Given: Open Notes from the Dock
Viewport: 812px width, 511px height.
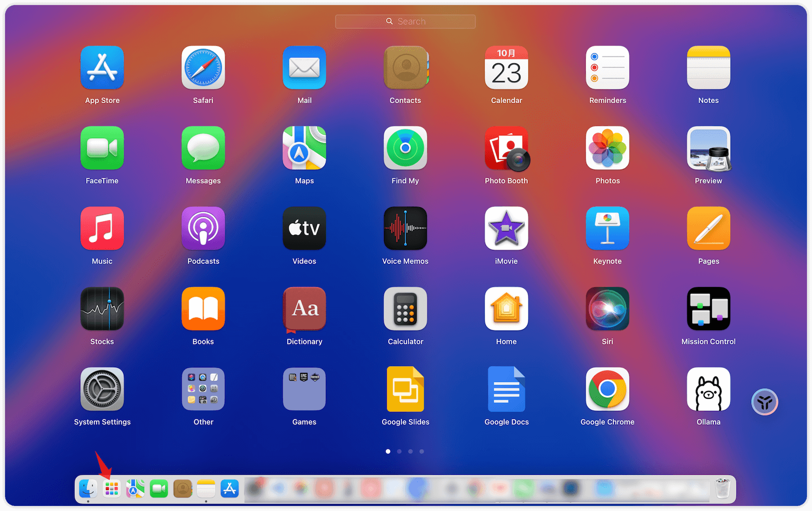Looking at the screenshot, I should tap(206, 489).
